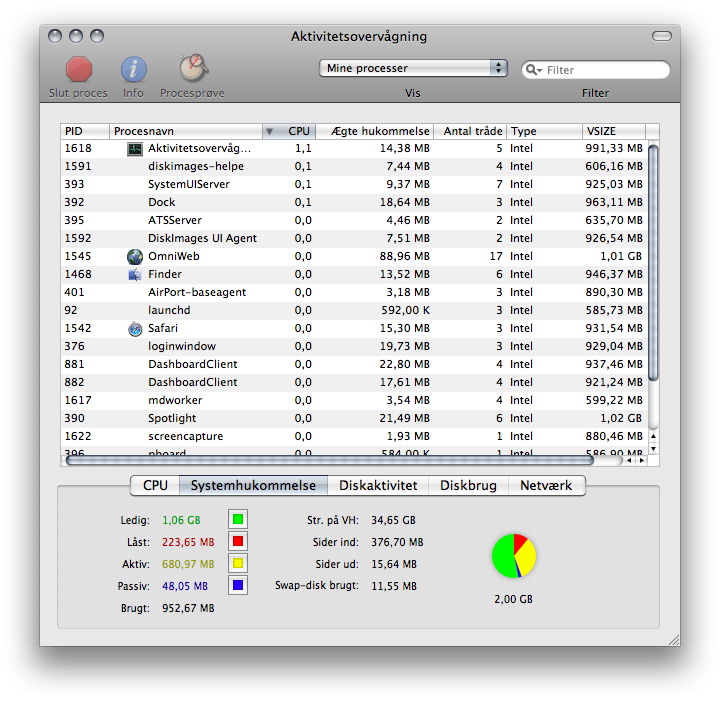The height and width of the screenshot is (701, 720).
Task: Select the loginwindow process row
Action: coord(354,347)
